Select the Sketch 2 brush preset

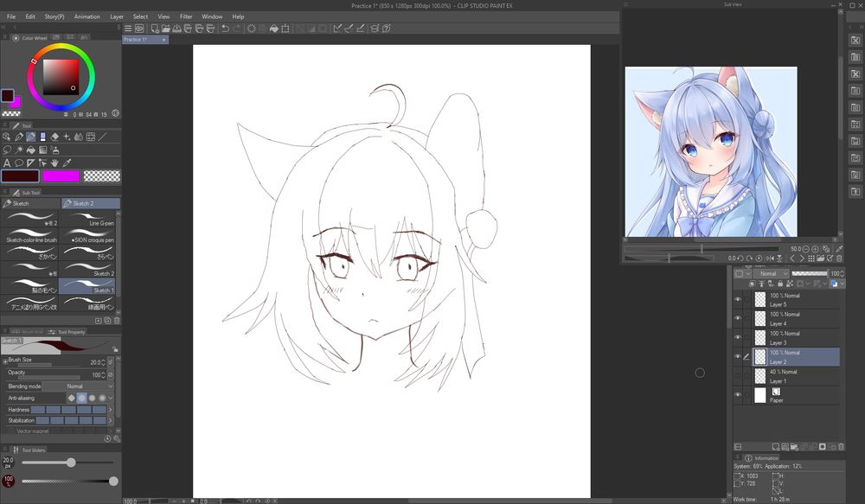(89, 269)
